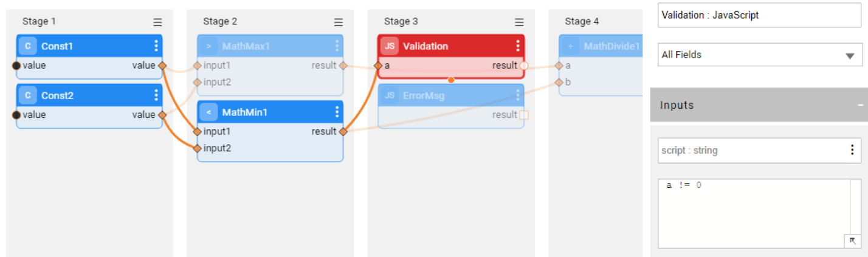This screenshot has width=868, height=257.
Task: Click the MathMin1 less-than icon
Action: [x=208, y=112]
